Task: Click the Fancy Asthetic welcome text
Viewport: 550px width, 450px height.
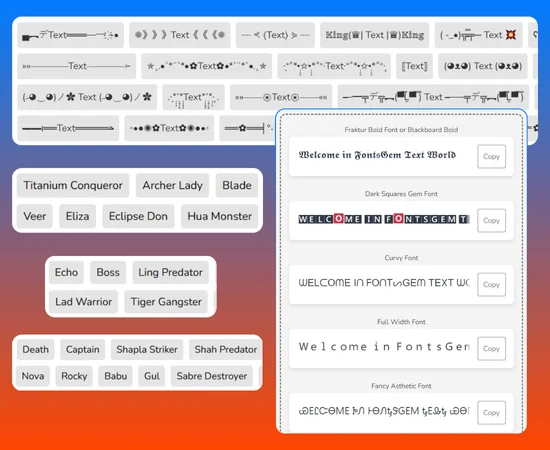Action: 384,411
